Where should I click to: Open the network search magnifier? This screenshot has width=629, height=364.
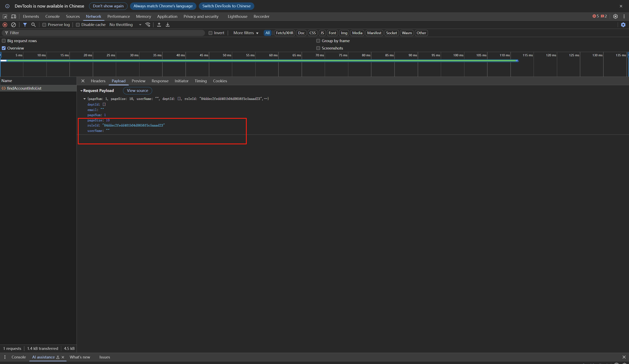(x=33, y=25)
